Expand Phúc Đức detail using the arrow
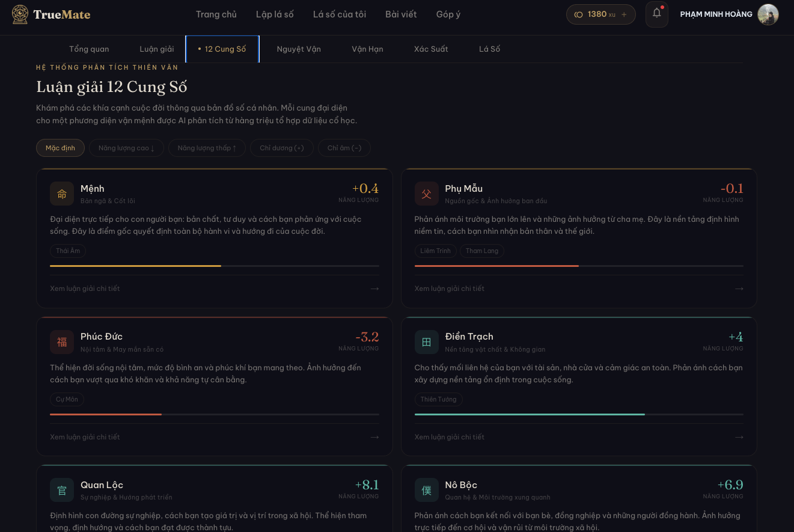 tap(374, 437)
